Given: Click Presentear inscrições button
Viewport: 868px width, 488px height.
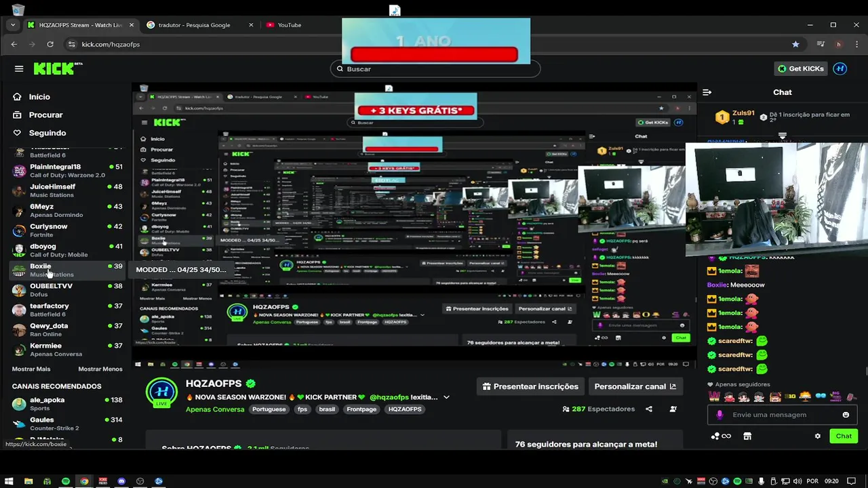Looking at the screenshot, I should [530, 386].
